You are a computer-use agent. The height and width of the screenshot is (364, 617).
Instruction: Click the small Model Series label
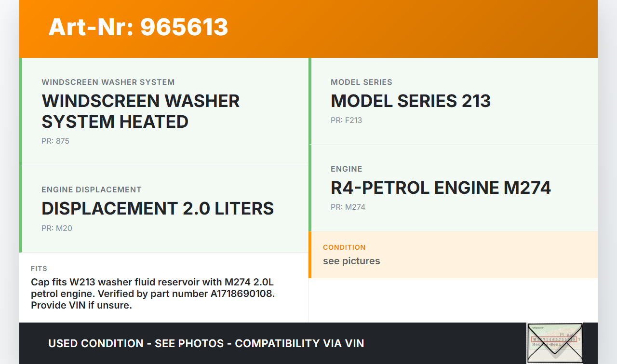click(x=361, y=82)
